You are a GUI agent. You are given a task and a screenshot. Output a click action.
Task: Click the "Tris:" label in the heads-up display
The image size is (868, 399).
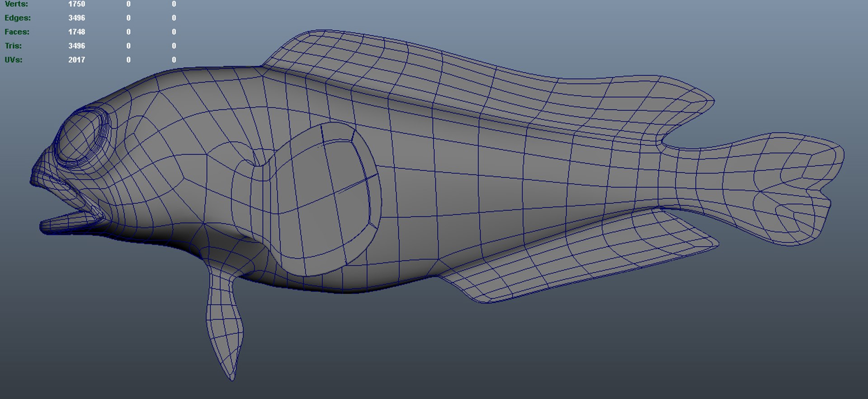click(13, 46)
